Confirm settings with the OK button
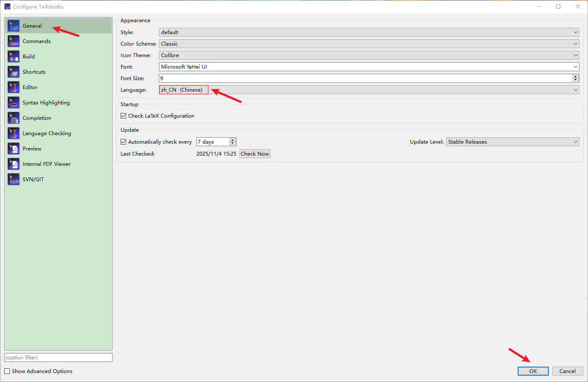 (533, 371)
